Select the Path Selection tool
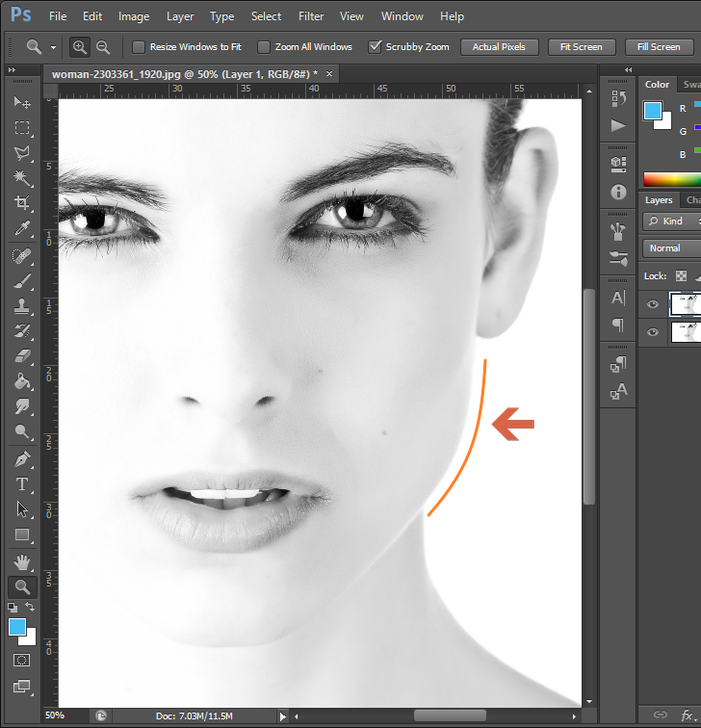 click(x=22, y=509)
